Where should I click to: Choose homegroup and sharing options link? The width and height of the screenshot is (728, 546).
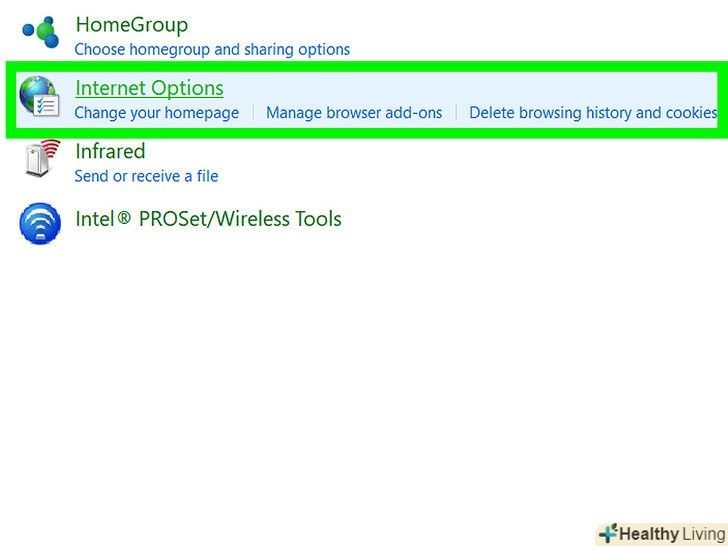click(x=212, y=49)
